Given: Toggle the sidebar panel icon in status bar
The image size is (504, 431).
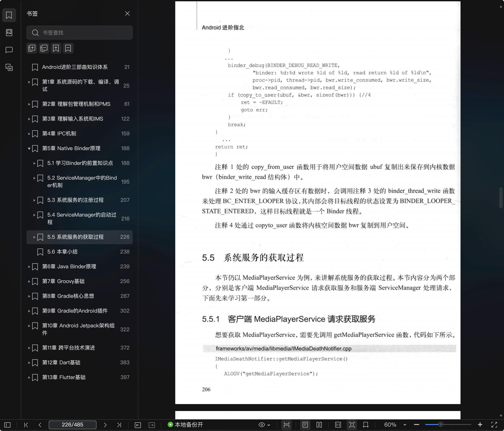Looking at the screenshot, I should point(8,425).
